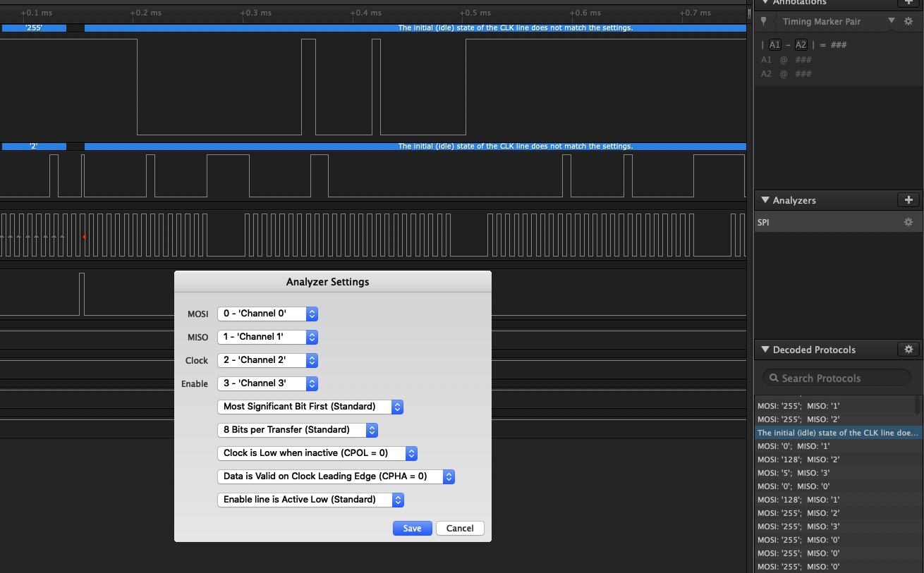Add a new annotation with plus button
The height and width of the screenshot is (573, 924).
[x=908, y=3]
